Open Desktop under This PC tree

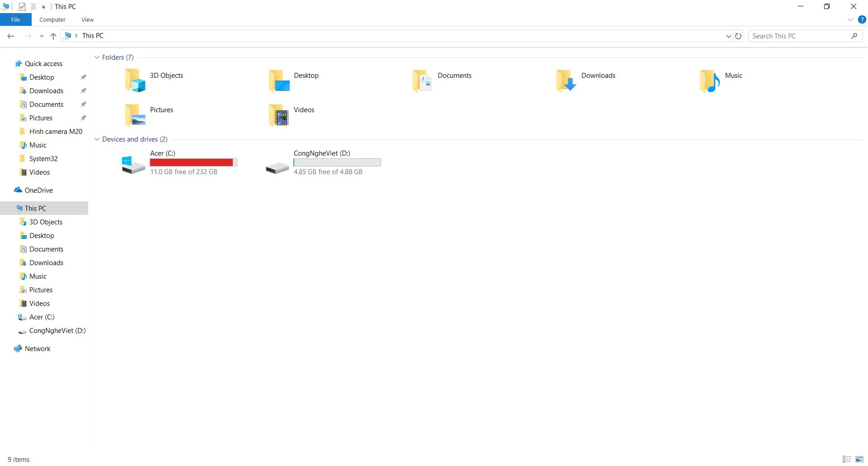42,236
